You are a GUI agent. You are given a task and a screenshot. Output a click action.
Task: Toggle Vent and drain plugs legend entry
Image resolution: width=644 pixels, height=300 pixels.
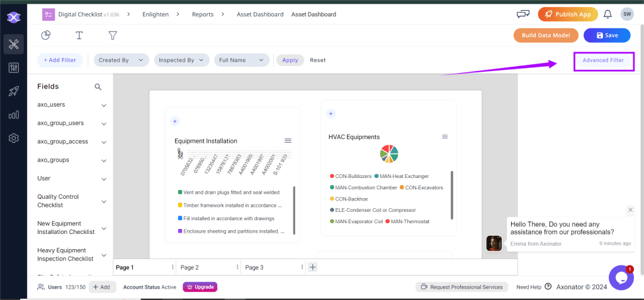[x=229, y=192]
